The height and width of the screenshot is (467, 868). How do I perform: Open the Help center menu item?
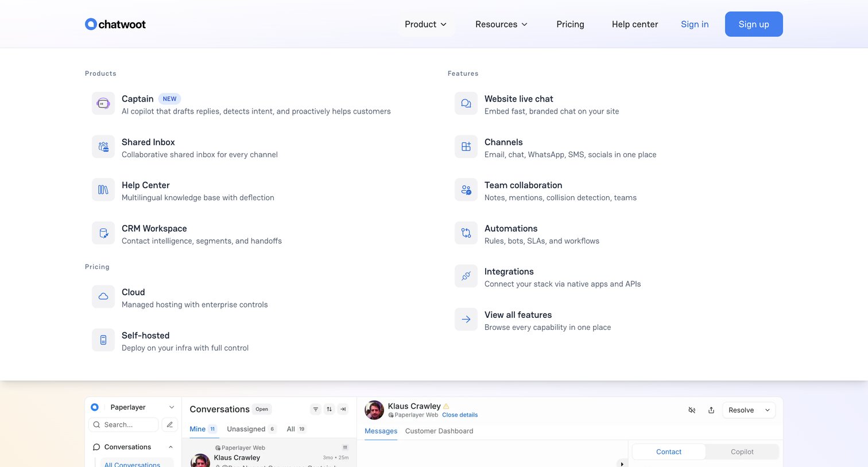coord(635,24)
